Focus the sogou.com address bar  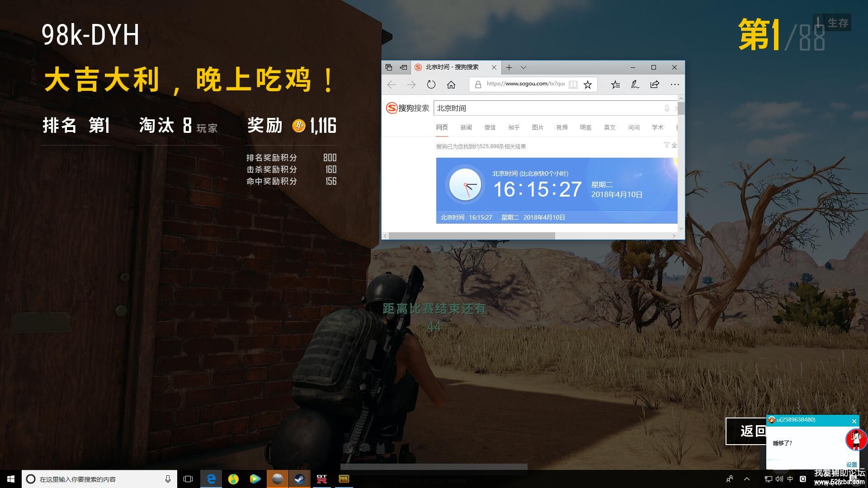click(x=525, y=84)
